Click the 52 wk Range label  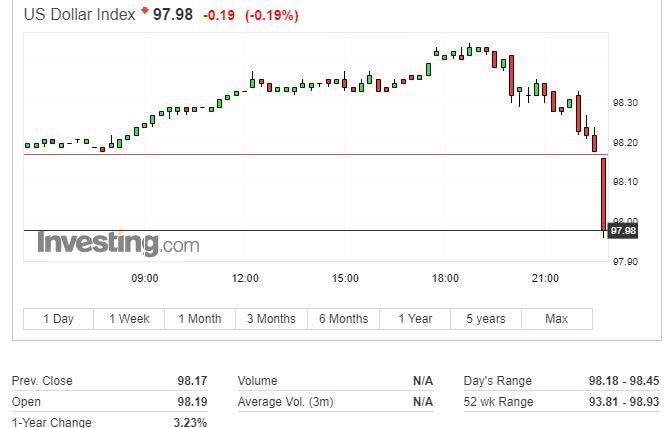[498, 402]
